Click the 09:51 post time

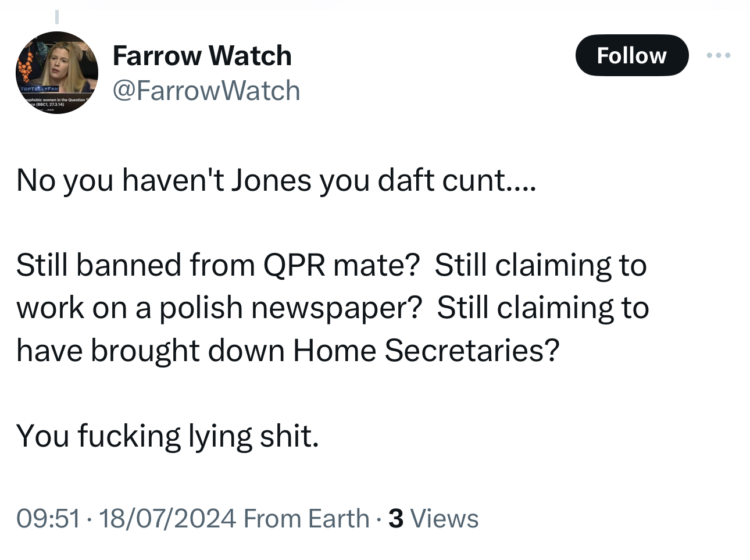(x=48, y=518)
